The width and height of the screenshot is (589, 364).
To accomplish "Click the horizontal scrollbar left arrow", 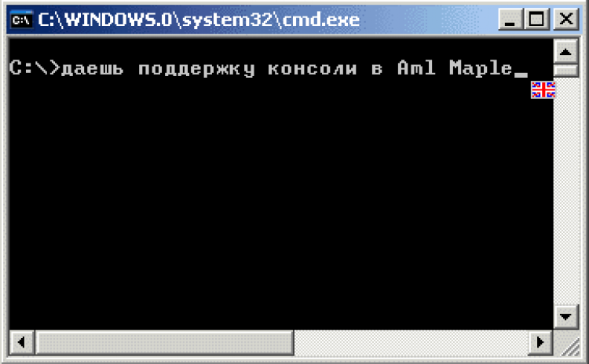I will coord(22,342).
